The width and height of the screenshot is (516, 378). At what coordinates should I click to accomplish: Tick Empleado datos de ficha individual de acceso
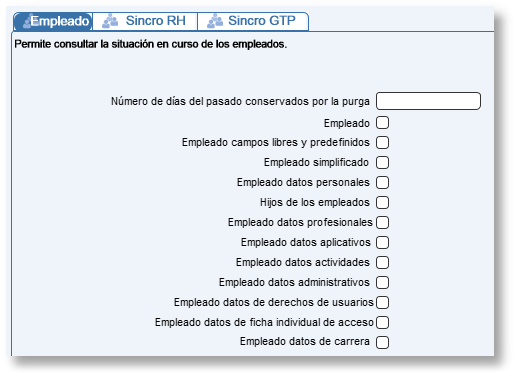382,322
